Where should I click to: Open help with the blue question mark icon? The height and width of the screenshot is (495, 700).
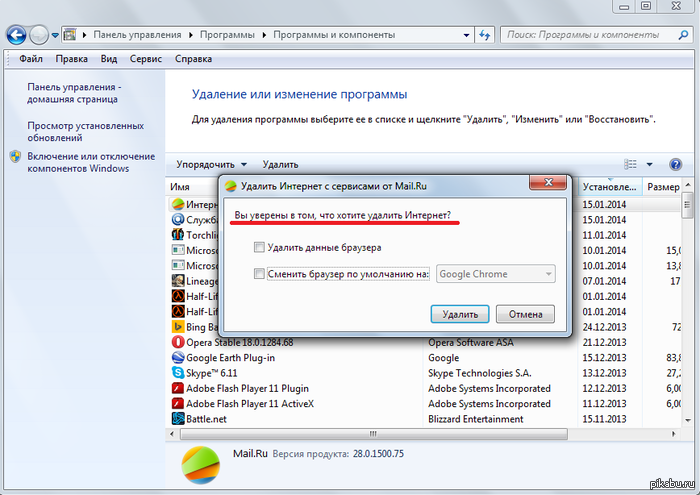pos(675,164)
